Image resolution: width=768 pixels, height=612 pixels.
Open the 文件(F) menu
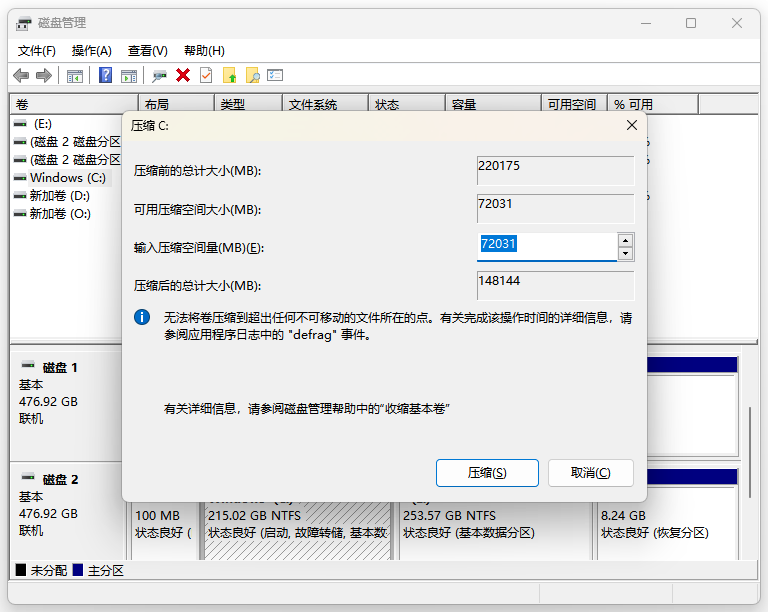pyautogui.click(x=37, y=51)
